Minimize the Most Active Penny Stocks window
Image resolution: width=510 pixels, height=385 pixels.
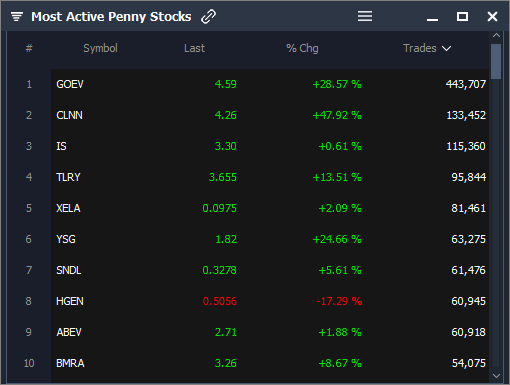(x=432, y=20)
